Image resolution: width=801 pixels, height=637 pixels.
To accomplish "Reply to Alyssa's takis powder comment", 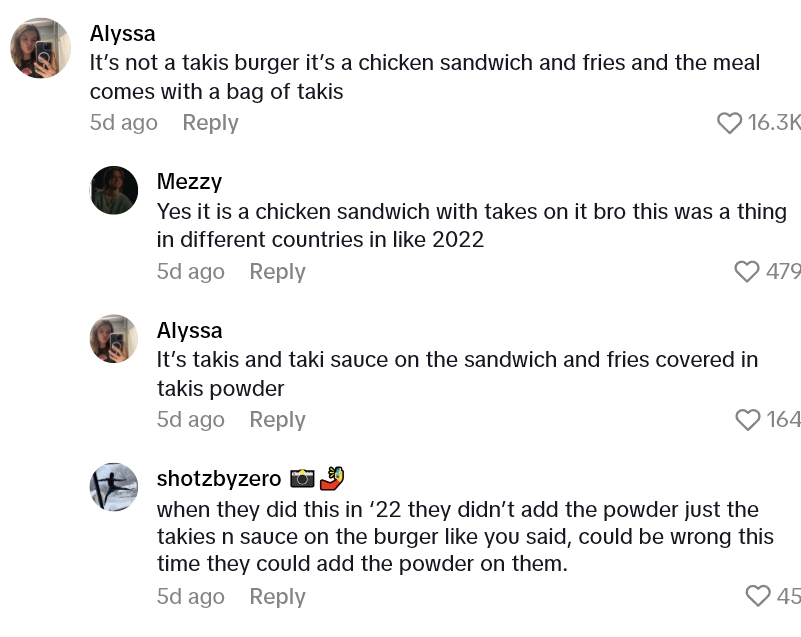I will tap(277, 420).
